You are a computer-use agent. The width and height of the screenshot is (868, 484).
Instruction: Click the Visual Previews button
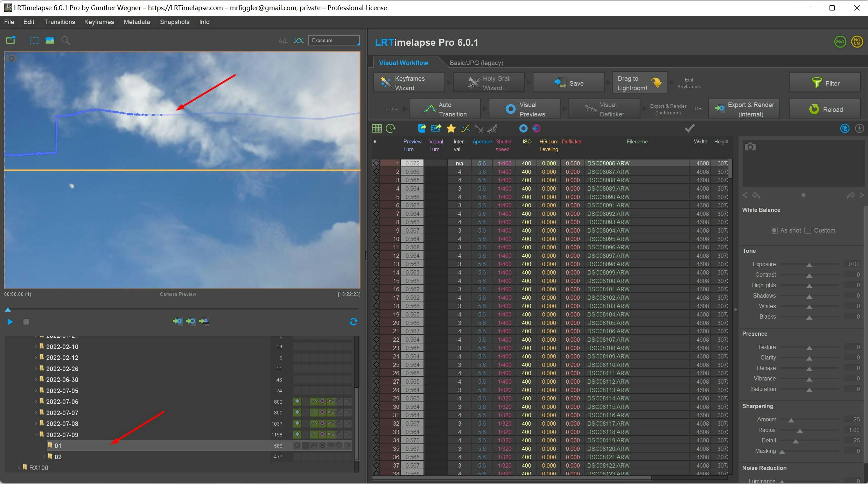(x=525, y=109)
